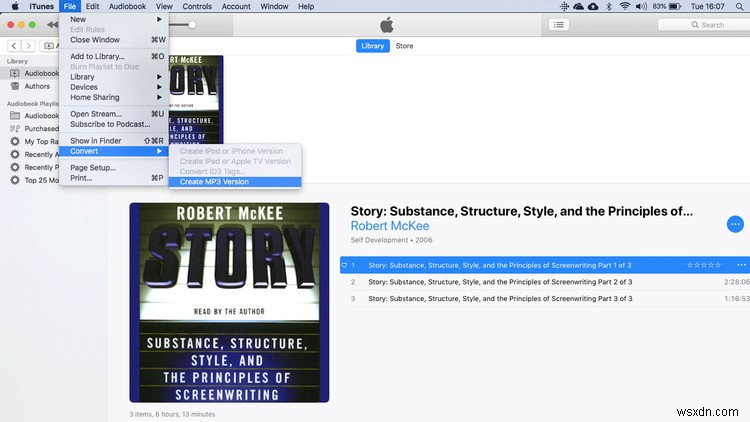Expand the Devices submenu
750x422 pixels.
coord(114,87)
